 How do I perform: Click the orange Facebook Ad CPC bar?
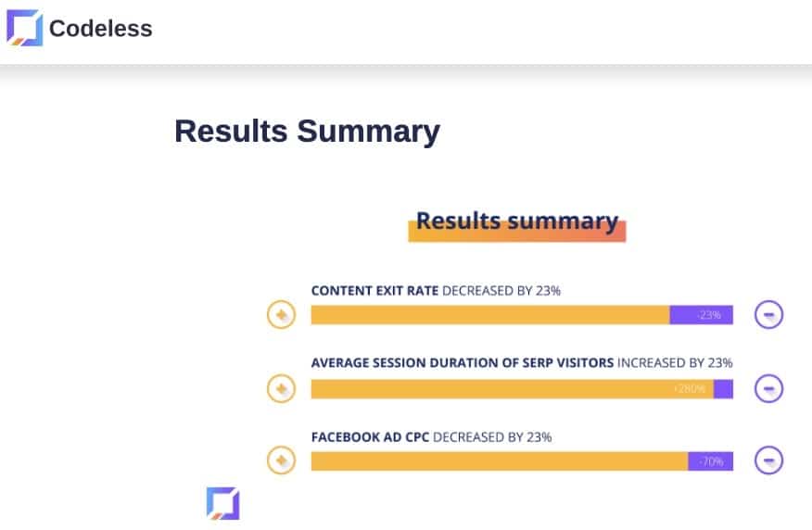(x=499, y=461)
